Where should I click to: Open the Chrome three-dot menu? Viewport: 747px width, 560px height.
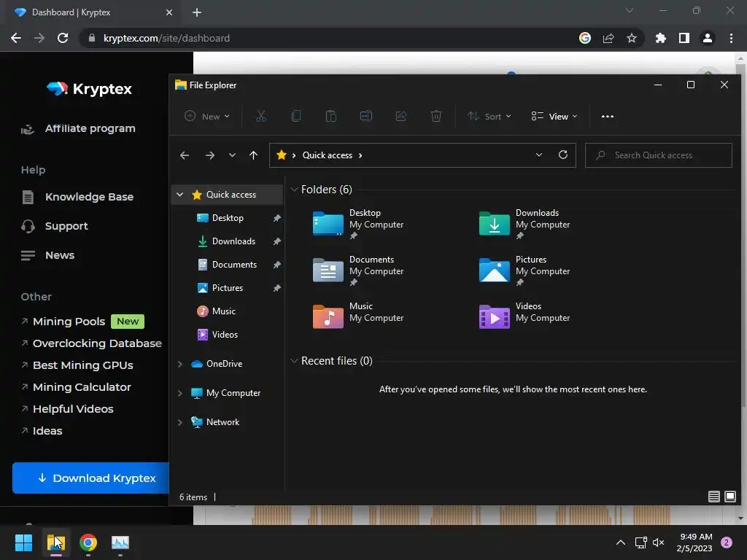pos(731,38)
